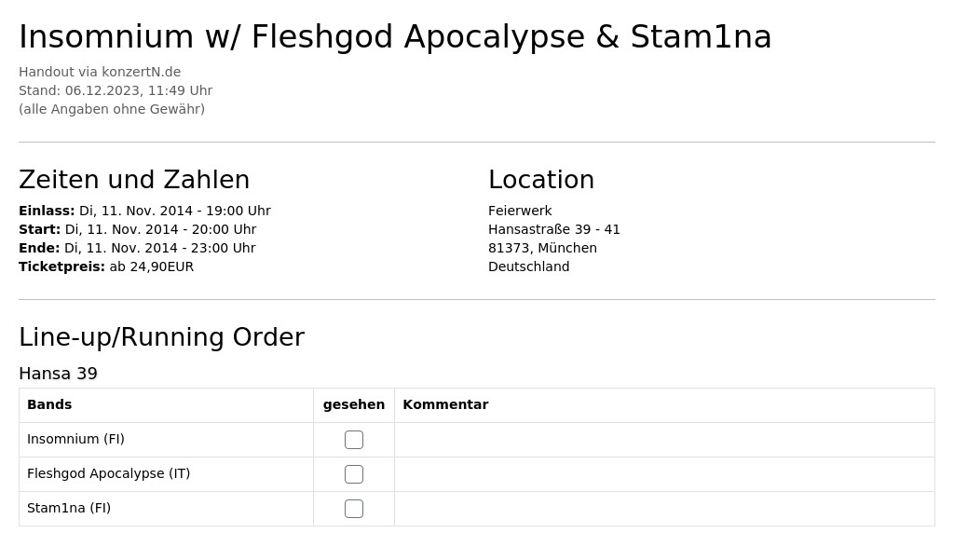The image size is (954, 560).
Task: Click the Feierwerk location name
Action: coord(520,211)
